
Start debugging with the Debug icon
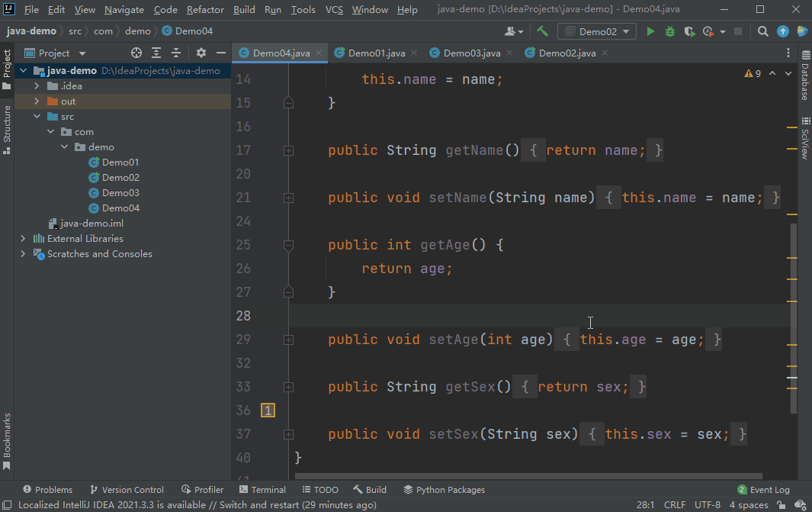pyautogui.click(x=669, y=31)
